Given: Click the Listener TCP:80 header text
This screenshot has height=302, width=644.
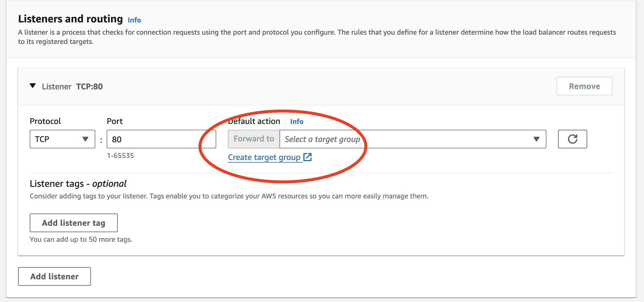Looking at the screenshot, I should pos(72,86).
